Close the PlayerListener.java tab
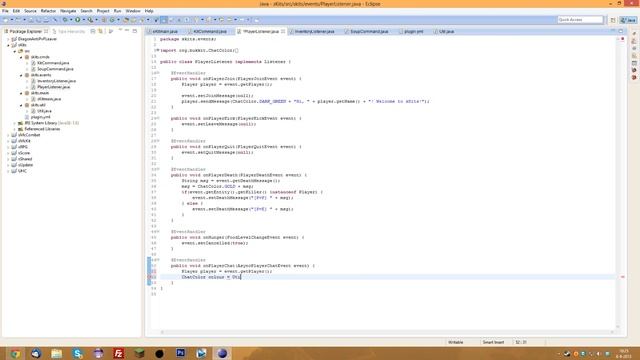The image size is (640, 360). click(283, 31)
